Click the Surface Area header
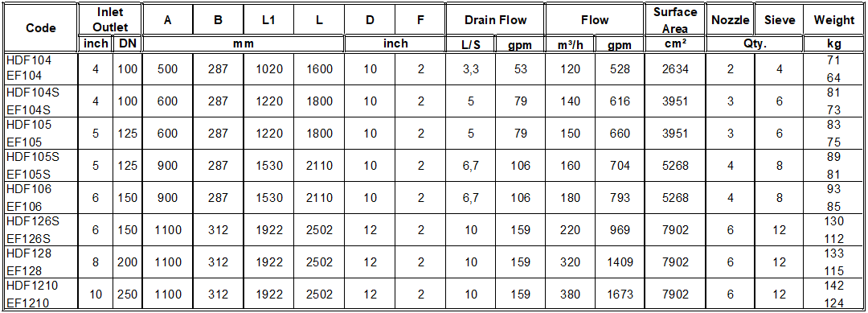 point(675,20)
